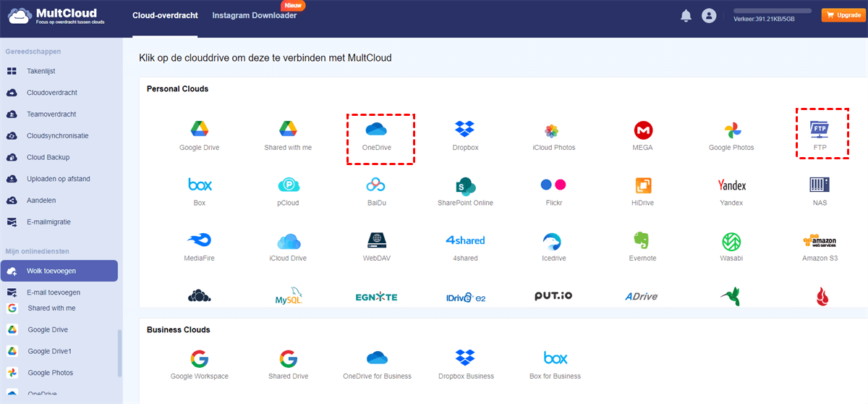Add Evernote cloud
The height and width of the screenshot is (404, 868).
[642, 247]
